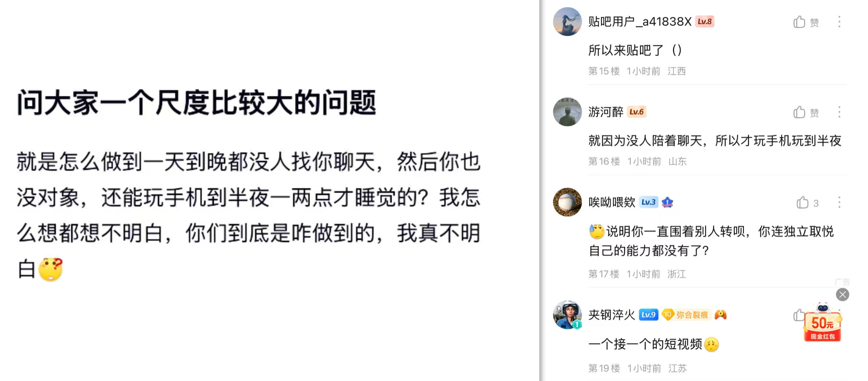Like 游河醉's comment on floor 16
Image resolution: width=868 pixels, height=381 pixels.
pyautogui.click(x=799, y=112)
